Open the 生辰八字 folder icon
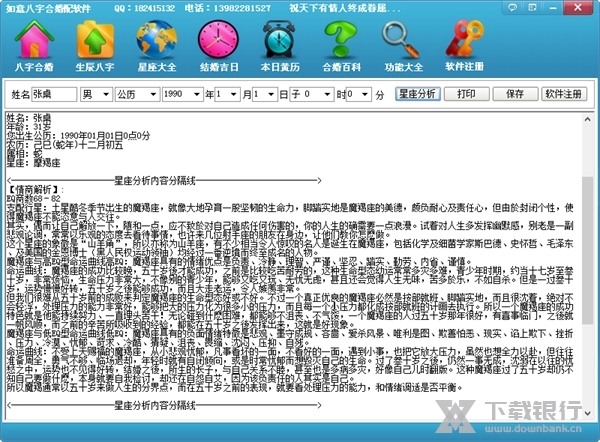Screen dimensions: 600x442 pyautogui.click(x=95, y=39)
